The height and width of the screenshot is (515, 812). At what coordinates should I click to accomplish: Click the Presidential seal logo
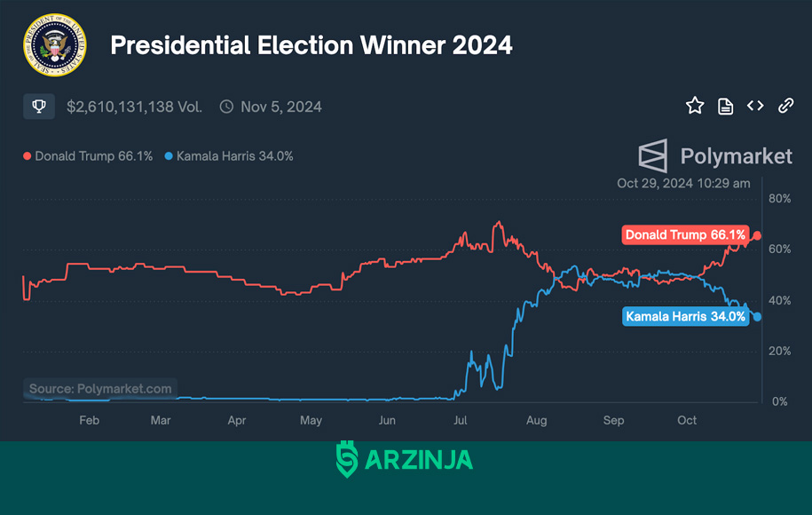click(x=55, y=45)
